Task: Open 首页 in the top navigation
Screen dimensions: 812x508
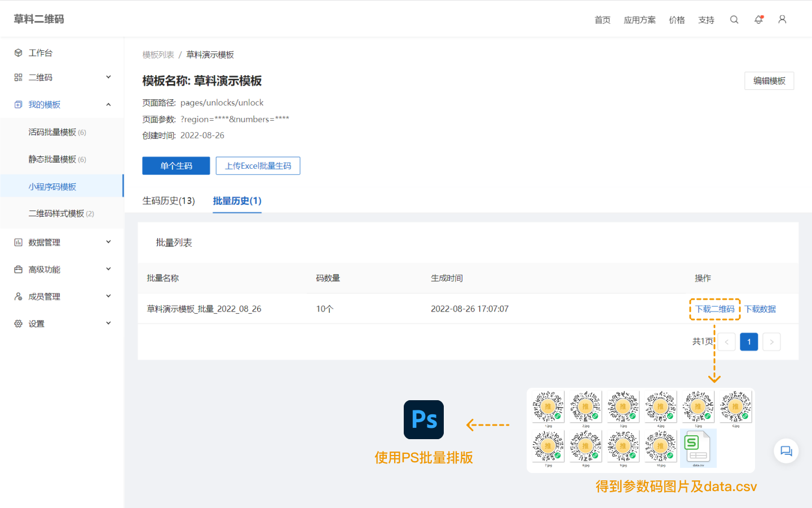Action: click(602, 20)
